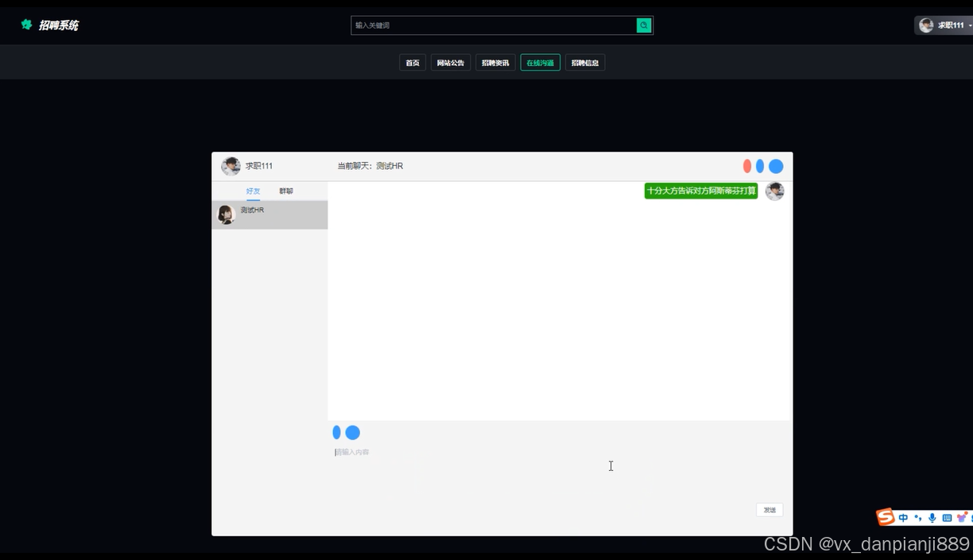Open the 求职111 user dropdown at top right

coord(945,25)
